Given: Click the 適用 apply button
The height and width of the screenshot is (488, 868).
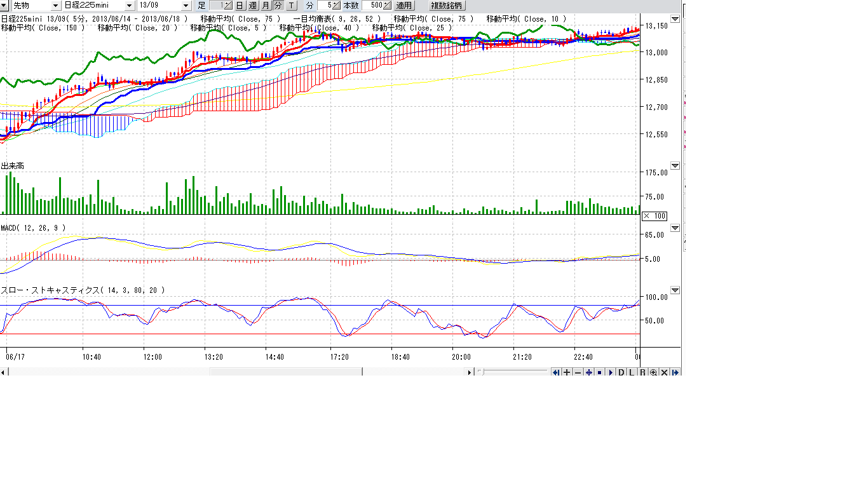Looking at the screenshot, I should pos(404,5).
